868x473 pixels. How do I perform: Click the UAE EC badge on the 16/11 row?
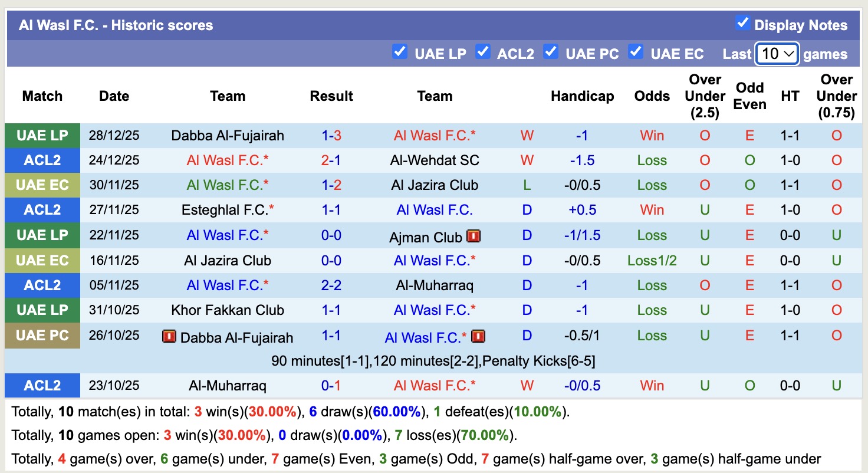(42, 260)
